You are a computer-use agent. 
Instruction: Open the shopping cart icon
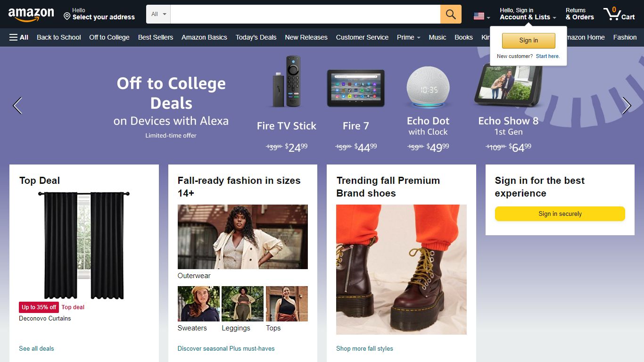pos(619,14)
